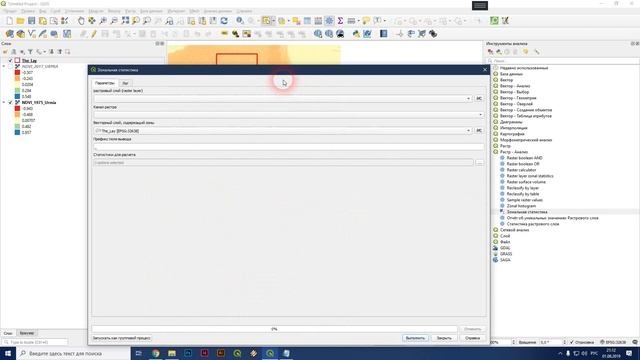This screenshot has width=640, height=360.
Task: Open File Explorer from the taskbar
Action: (172, 353)
